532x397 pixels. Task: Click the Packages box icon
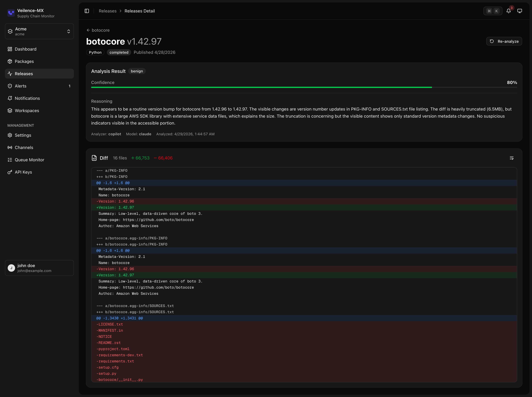10,61
